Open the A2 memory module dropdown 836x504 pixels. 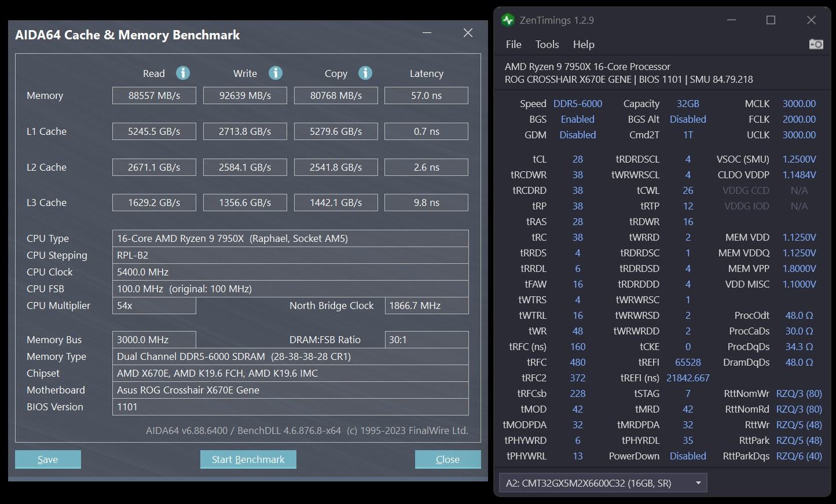point(603,483)
